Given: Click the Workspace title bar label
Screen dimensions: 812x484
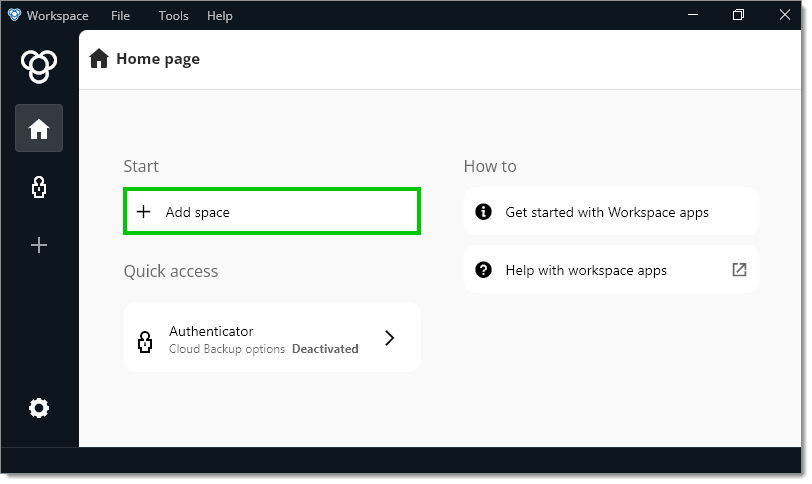Looking at the screenshot, I should (x=57, y=16).
